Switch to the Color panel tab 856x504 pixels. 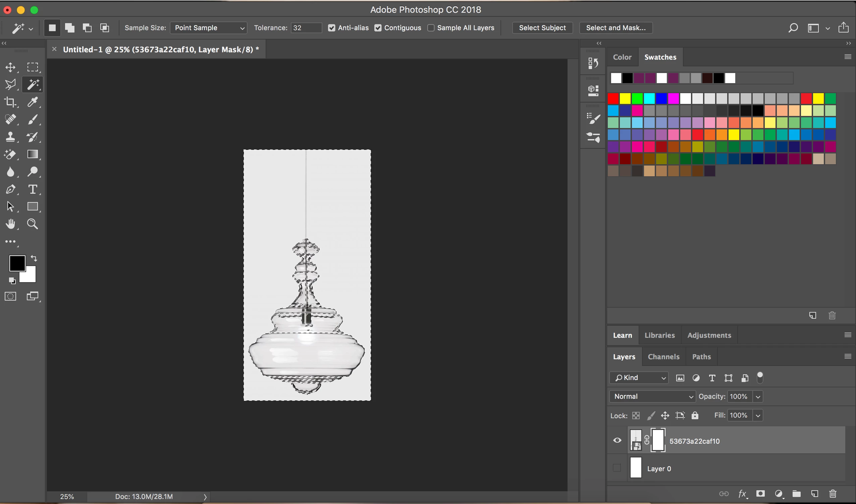[622, 57]
